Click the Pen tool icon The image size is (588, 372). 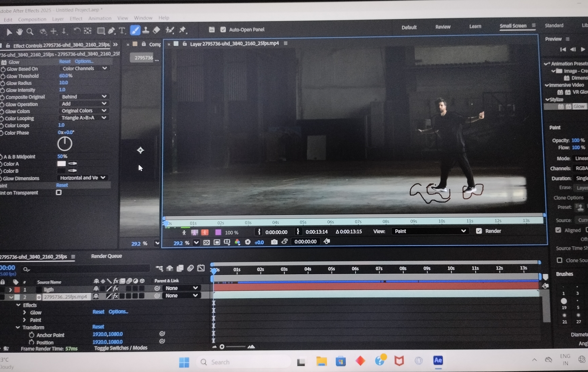pyautogui.click(x=111, y=31)
